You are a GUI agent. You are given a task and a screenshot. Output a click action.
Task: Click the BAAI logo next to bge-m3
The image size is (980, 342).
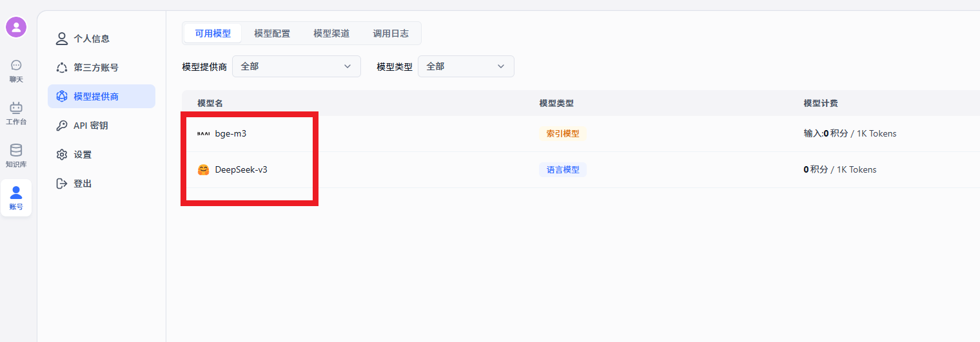203,134
